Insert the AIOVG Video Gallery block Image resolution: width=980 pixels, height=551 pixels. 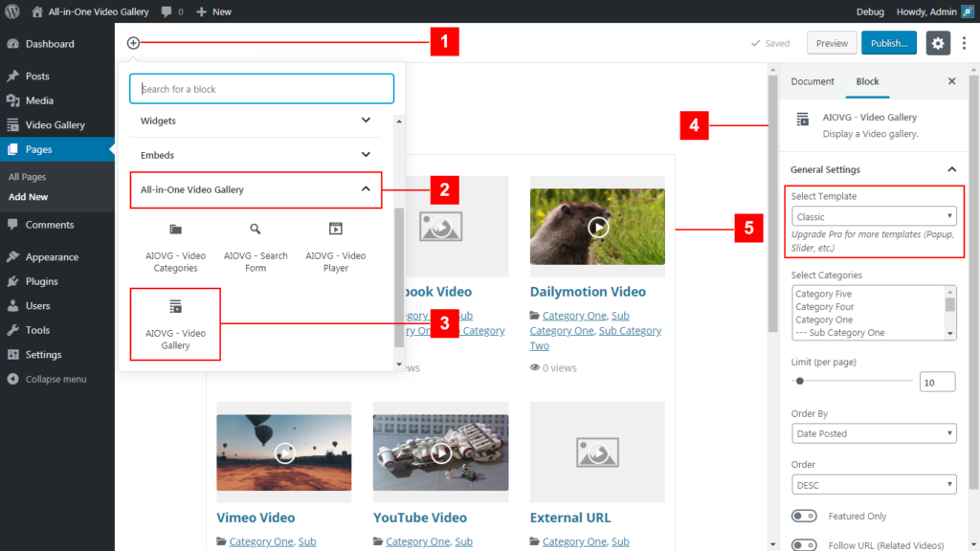pyautogui.click(x=175, y=323)
